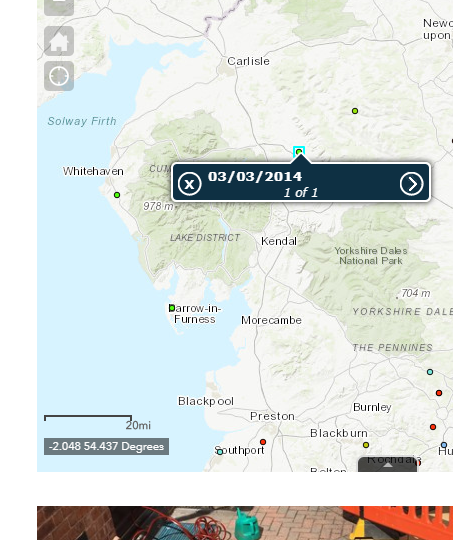Close the 03/03/2014 popup

coord(189,184)
